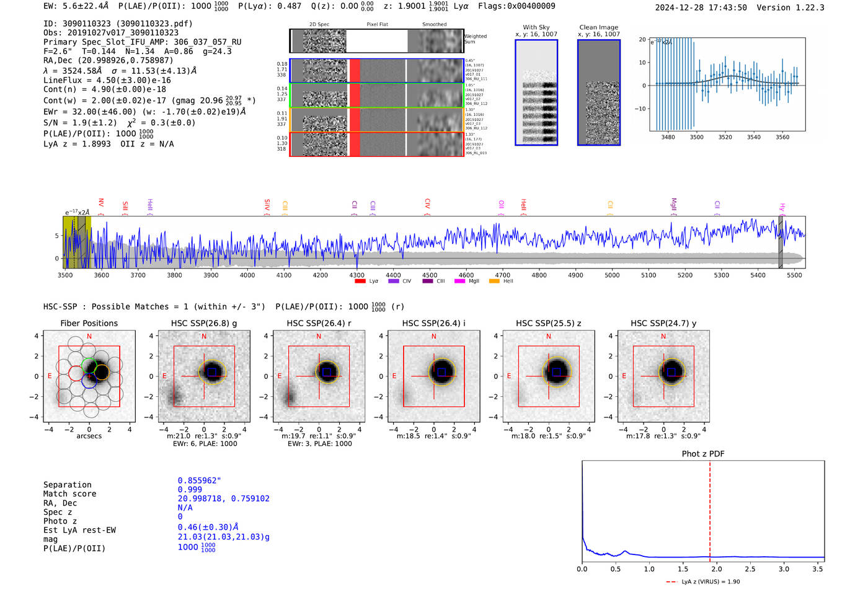This screenshot has width=868, height=591.
Task: Select the EWr = 32.00(±46.00) line
Action: pyautogui.click(x=144, y=112)
